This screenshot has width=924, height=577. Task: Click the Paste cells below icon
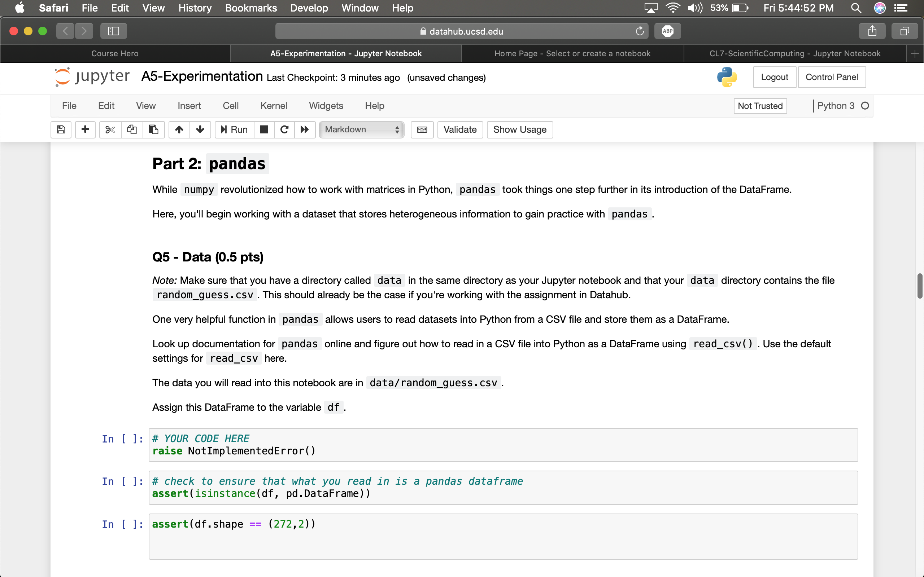[x=152, y=129]
